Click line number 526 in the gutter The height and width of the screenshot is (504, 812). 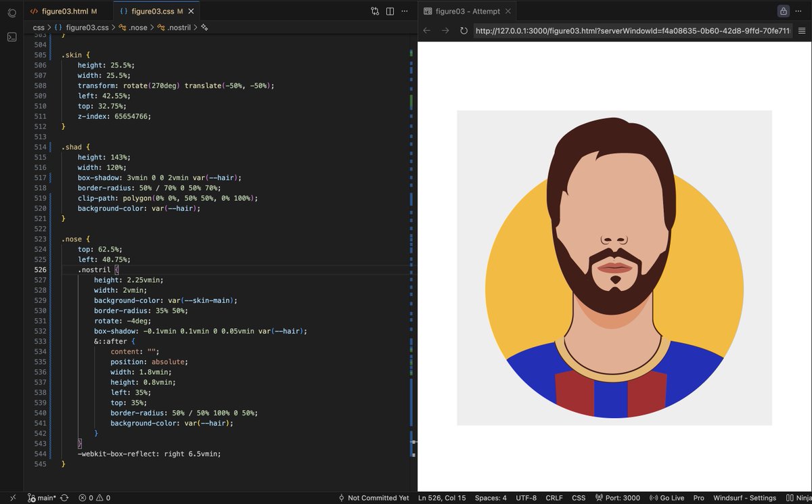pyautogui.click(x=40, y=270)
